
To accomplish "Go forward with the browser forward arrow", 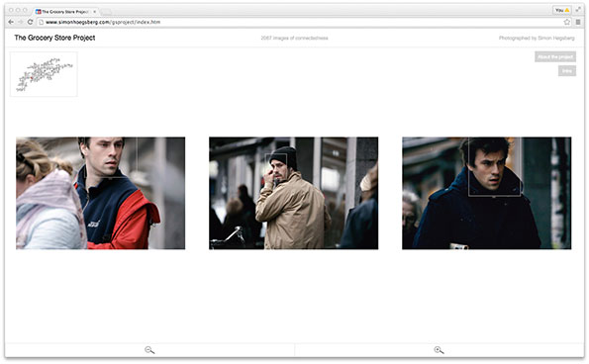I will [x=21, y=22].
